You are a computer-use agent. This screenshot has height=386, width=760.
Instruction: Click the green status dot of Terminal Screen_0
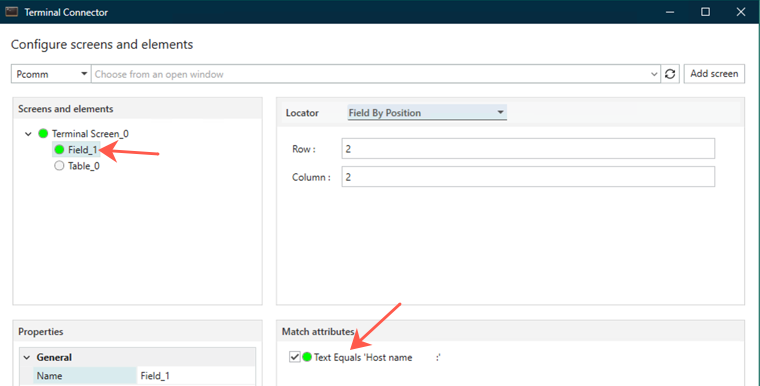43,133
